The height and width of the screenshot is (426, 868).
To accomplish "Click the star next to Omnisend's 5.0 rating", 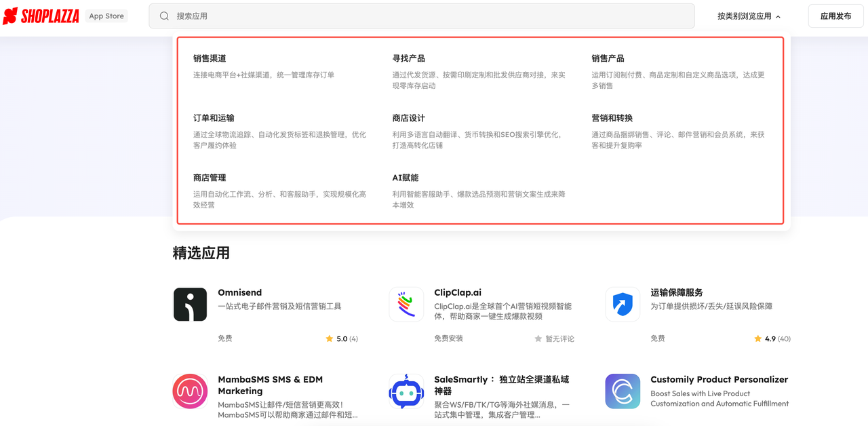I will (x=329, y=338).
